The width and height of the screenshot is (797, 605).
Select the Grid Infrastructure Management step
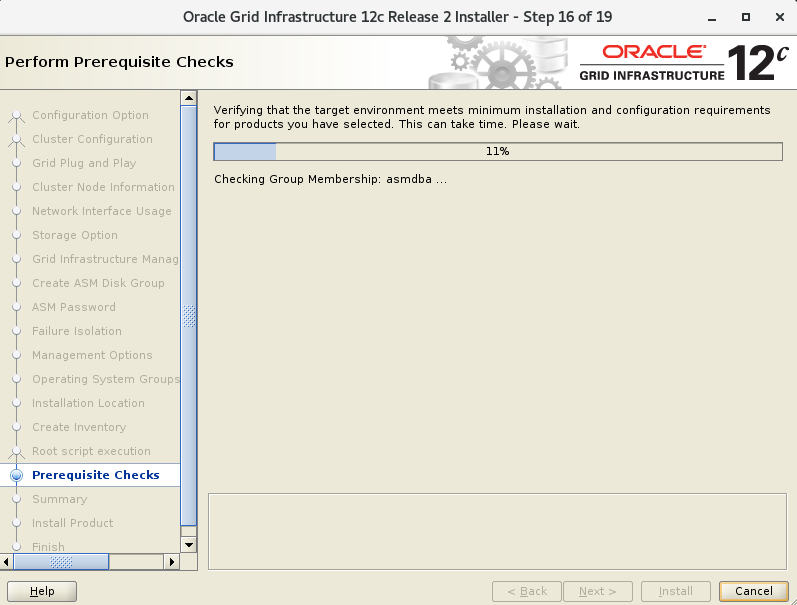[x=105, y=259]
